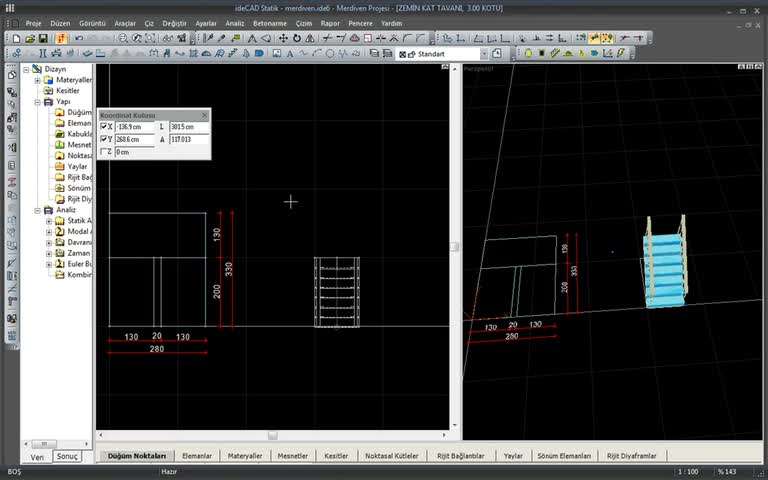The height and width of the screenshot is (480, 768).
Task: Click the A angle input field
Action: (x=189, y=139)
